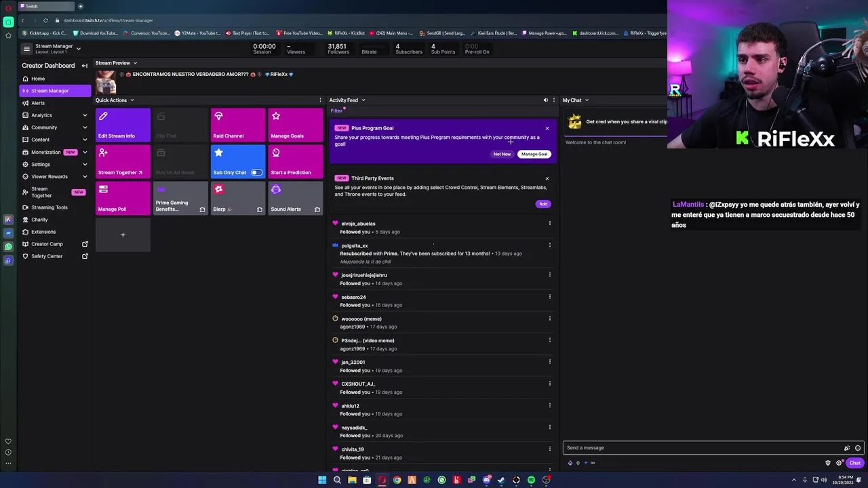Open options for pulguita_xx resub event
The image size is (868, 488).
coord(550,245)
